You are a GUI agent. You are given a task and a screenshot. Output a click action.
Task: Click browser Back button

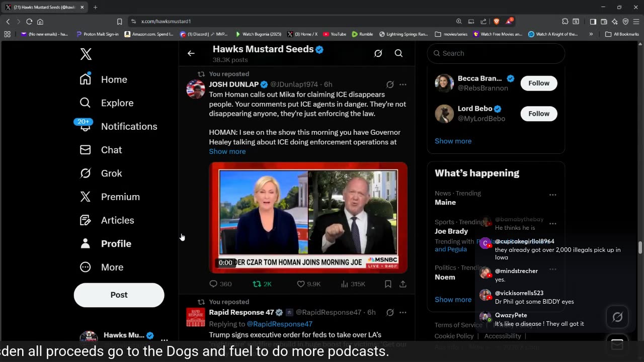pos(8,22)
